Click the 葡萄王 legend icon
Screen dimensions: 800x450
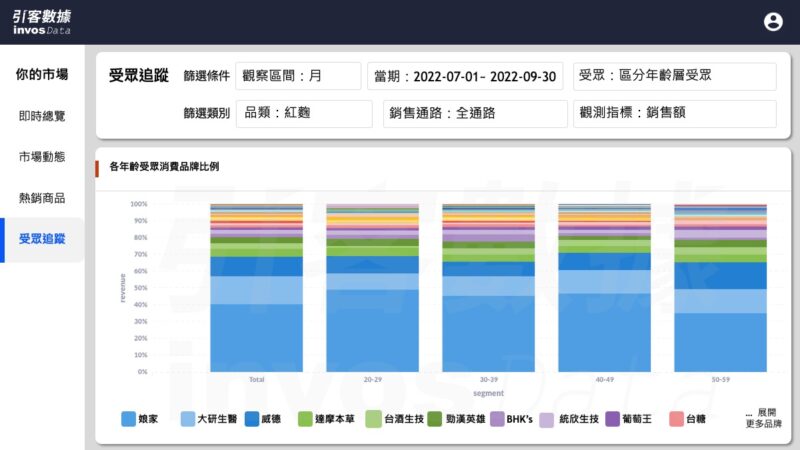click(x=613, y=419)
